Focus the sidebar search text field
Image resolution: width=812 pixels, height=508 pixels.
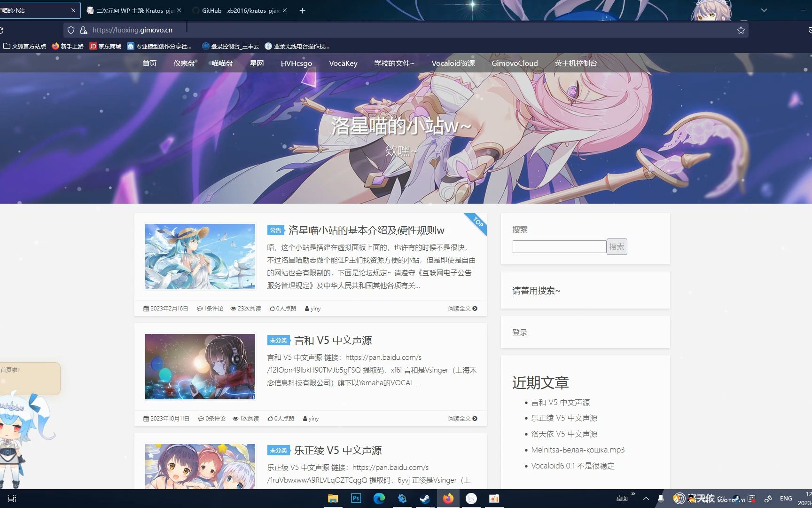[x=559, y=246]
